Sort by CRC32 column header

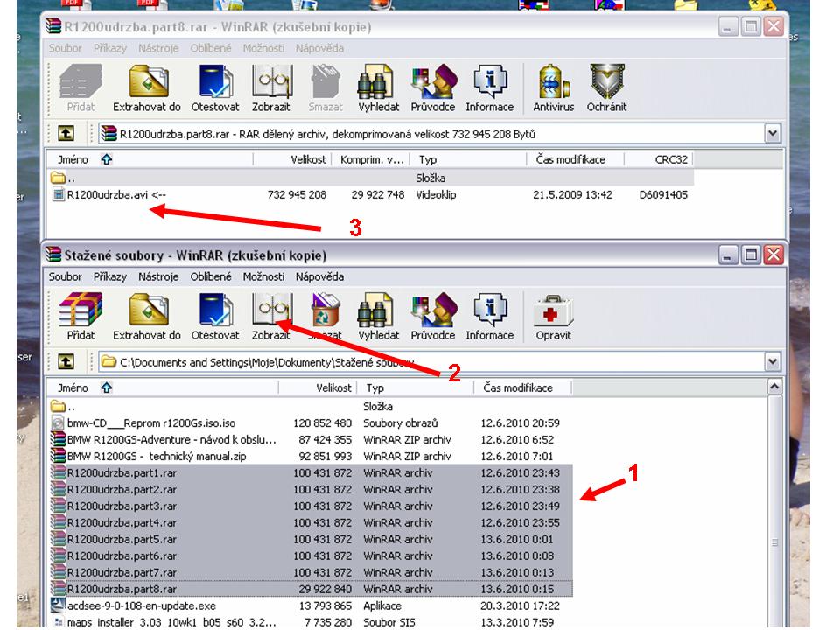tap(658, 159)
